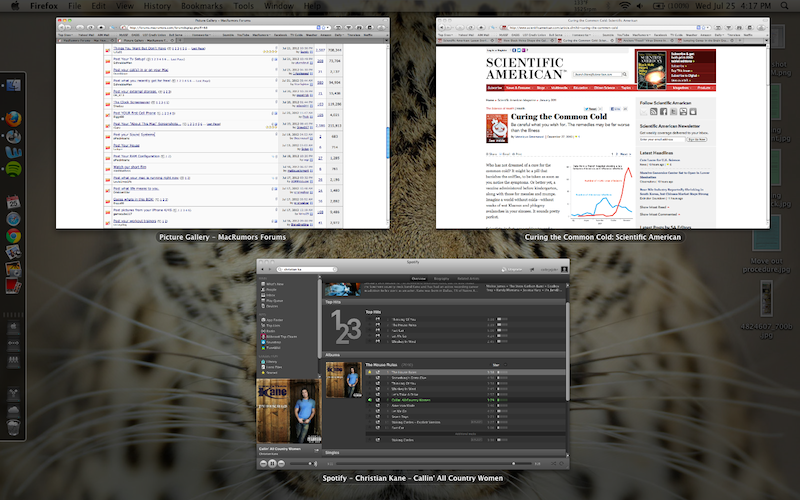Click the Upgrade button in Spotify
This screenshot has width=800, height=500.
pos(512,269)
